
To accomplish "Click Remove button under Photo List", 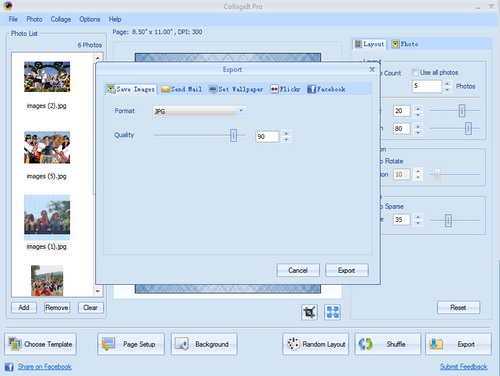I will [57, 308].
